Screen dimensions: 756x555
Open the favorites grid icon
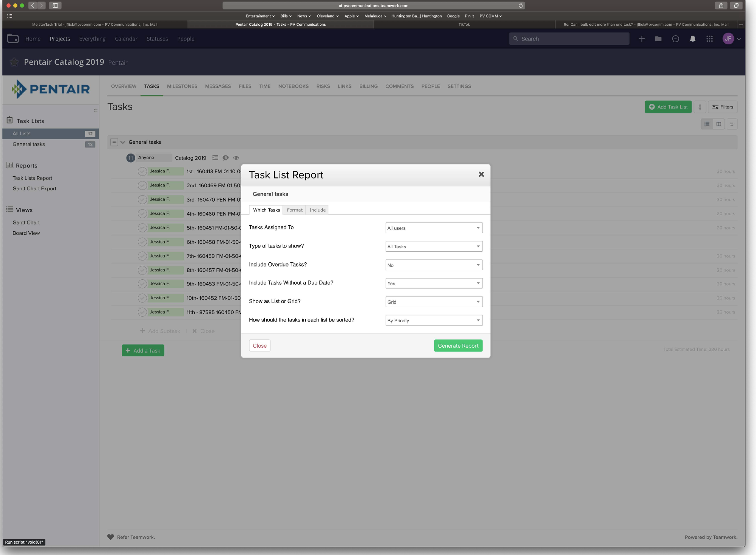10,16
